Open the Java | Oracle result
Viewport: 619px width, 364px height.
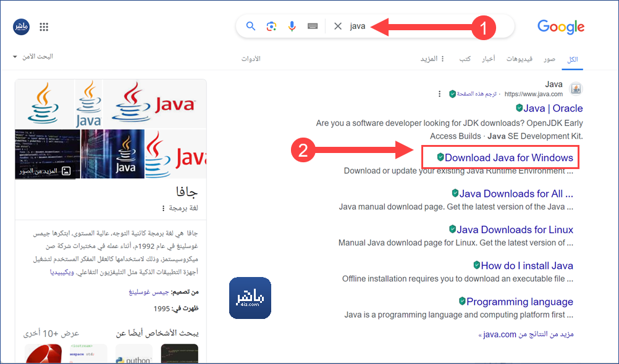(x=553, y=109)
